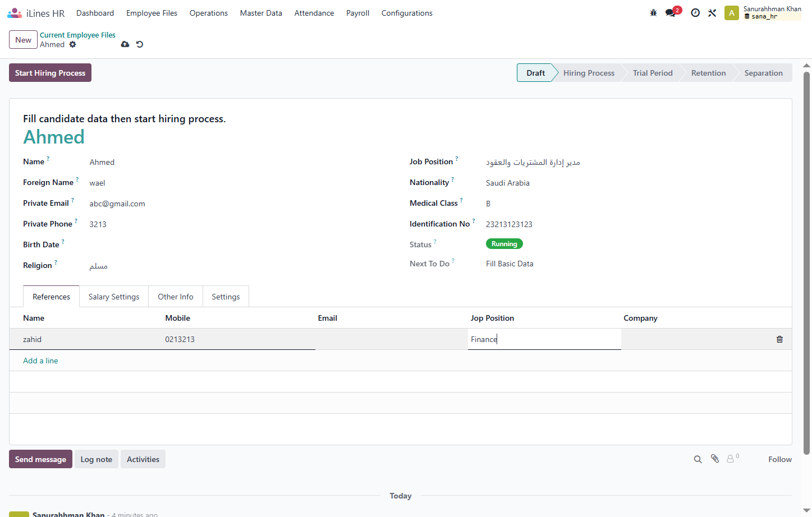812x517 pixels.
Task: Open the user avatar menu
Action: coord(732,13)
